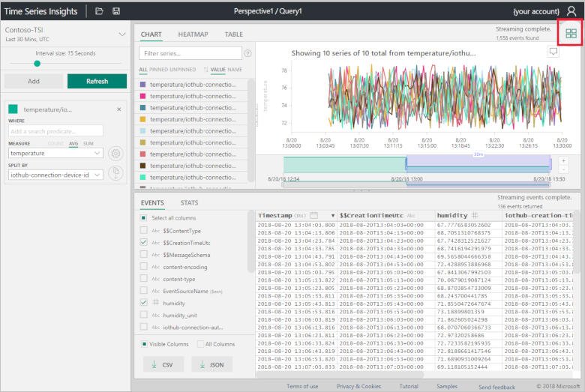Download events as CSV
This screenshot has width=585, height=392.
click(163, 364)
